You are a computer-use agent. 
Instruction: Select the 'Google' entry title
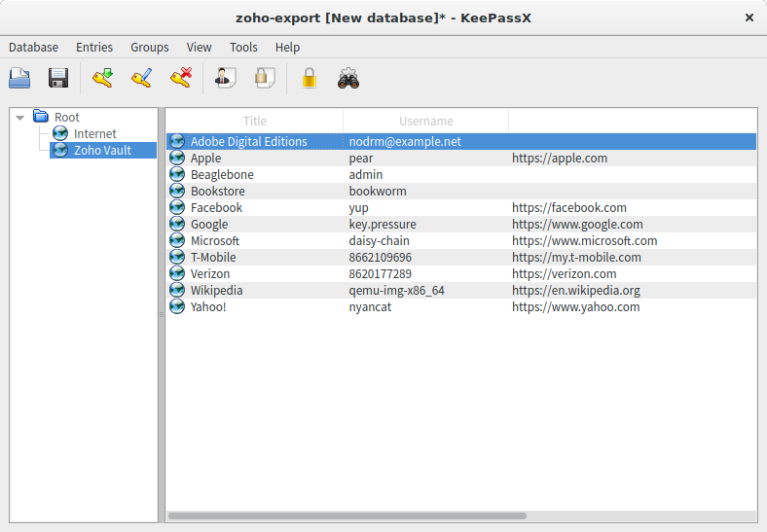tap(209, 225)
